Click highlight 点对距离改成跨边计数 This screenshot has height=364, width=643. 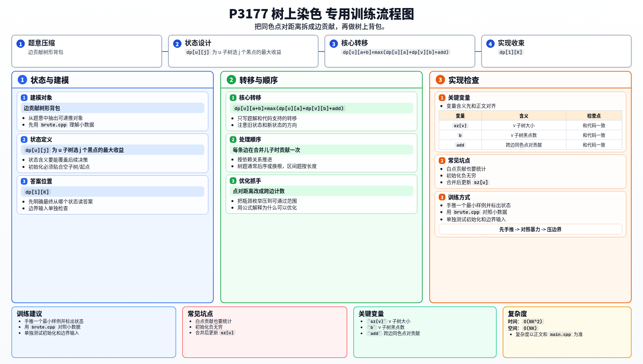coord(321,191)
